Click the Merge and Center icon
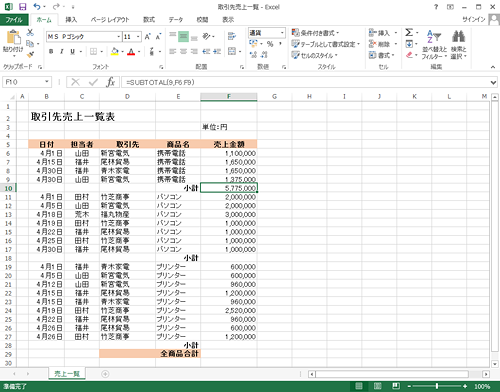The height and width of the screenshot is (392, 500). [x=232, y=51]
